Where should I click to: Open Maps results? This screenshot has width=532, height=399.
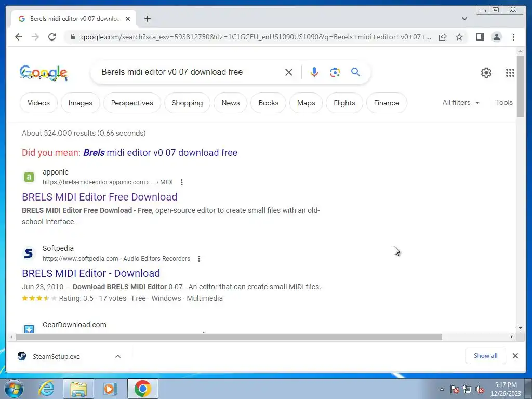pyautogui.click(x=306, y=103)
